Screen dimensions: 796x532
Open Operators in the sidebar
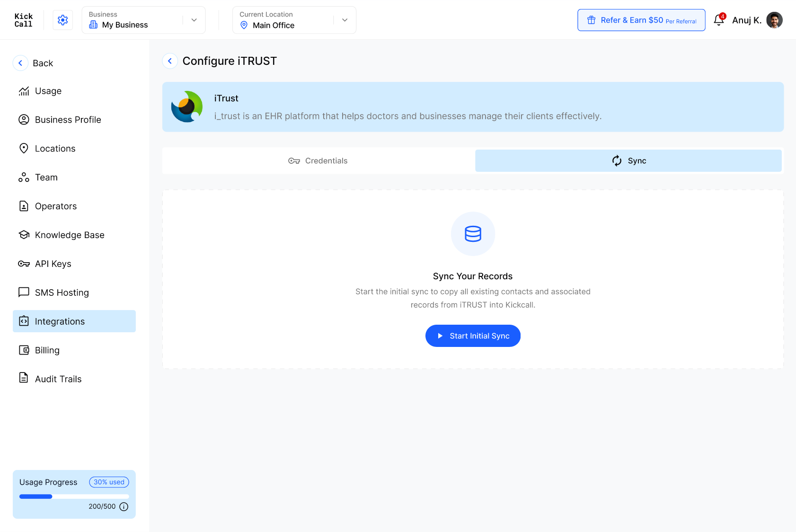click(x=74, y=206)
